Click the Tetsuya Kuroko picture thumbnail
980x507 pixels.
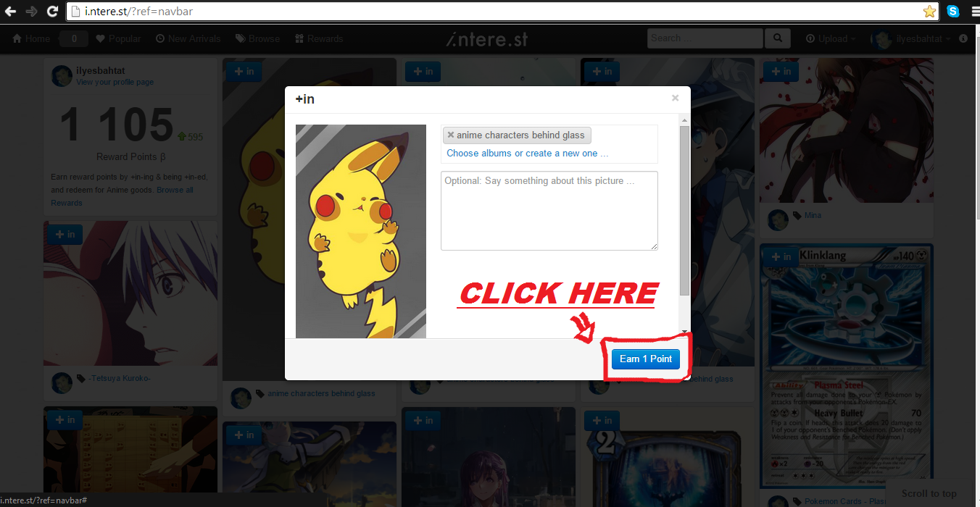tap(130, 293)
